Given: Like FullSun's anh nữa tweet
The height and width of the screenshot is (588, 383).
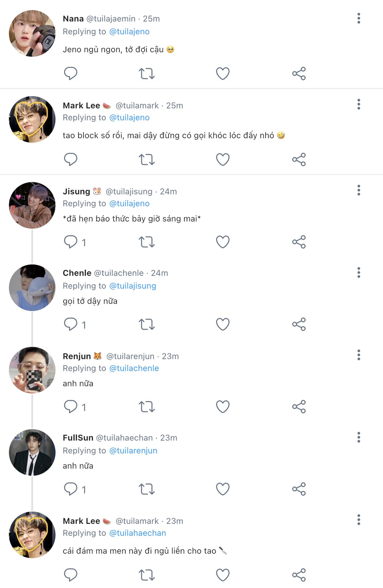Looking at the screenshot, I should 223,489.
